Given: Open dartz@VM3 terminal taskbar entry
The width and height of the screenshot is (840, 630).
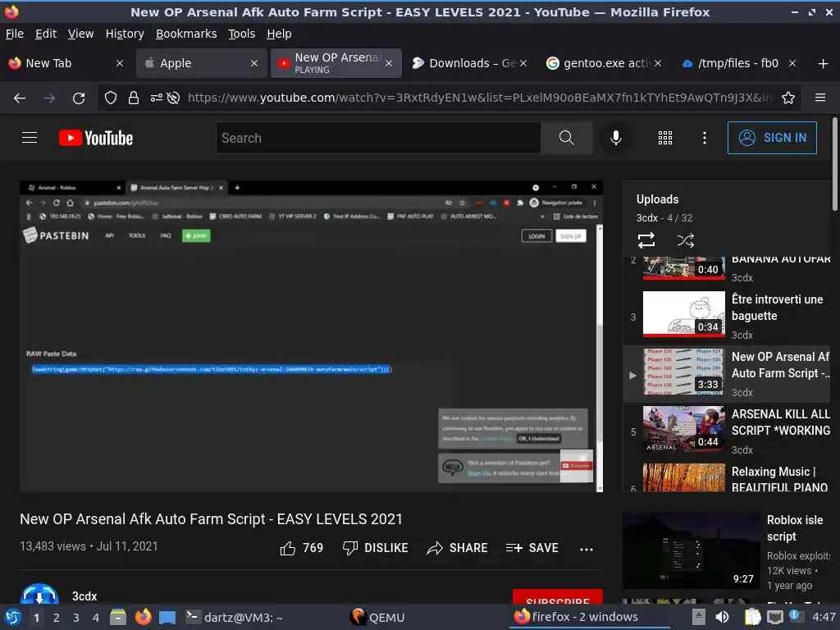Looking at the screenshot, I should (x=234, y=618).
